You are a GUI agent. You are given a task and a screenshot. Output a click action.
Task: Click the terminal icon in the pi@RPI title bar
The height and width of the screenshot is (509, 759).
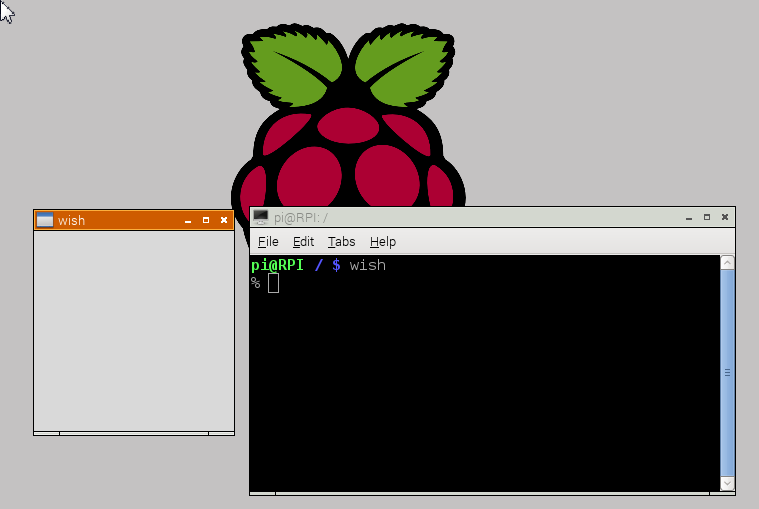click(260, 217)
